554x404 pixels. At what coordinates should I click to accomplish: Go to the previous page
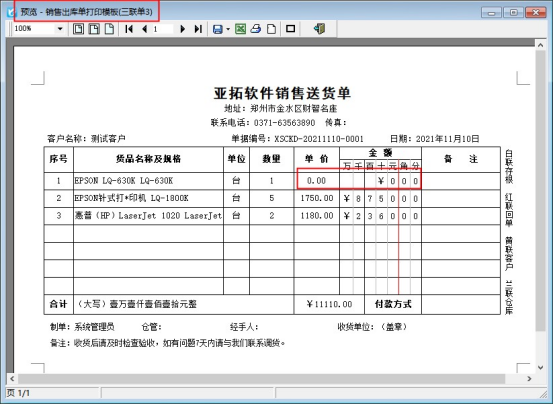click(144, 29)
